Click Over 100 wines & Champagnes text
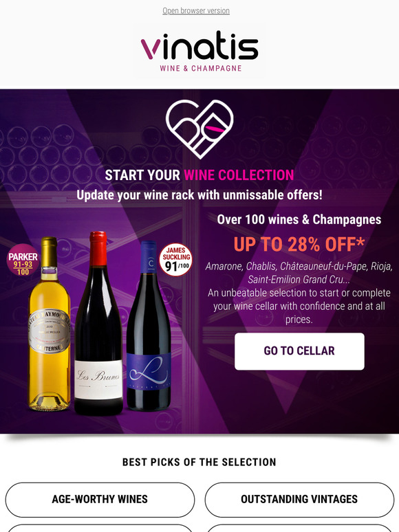Screen dimensions: 399x532 (x=299, y=219)
